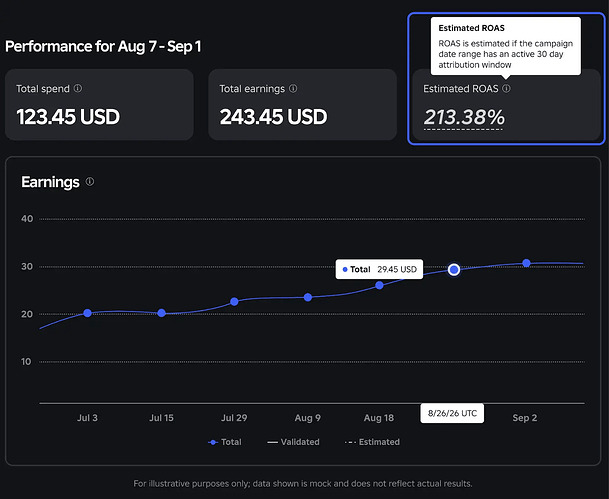Click the Total earnings label
Screen dimensions: 609x499
tap(252, 89)
